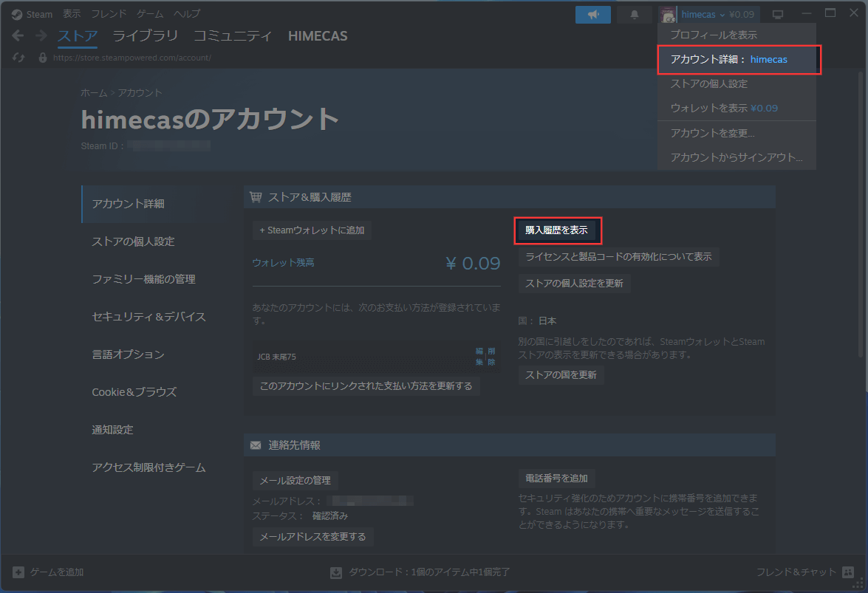Click the ¥ 0.09 wallet balance amount

tap(473, 264)
